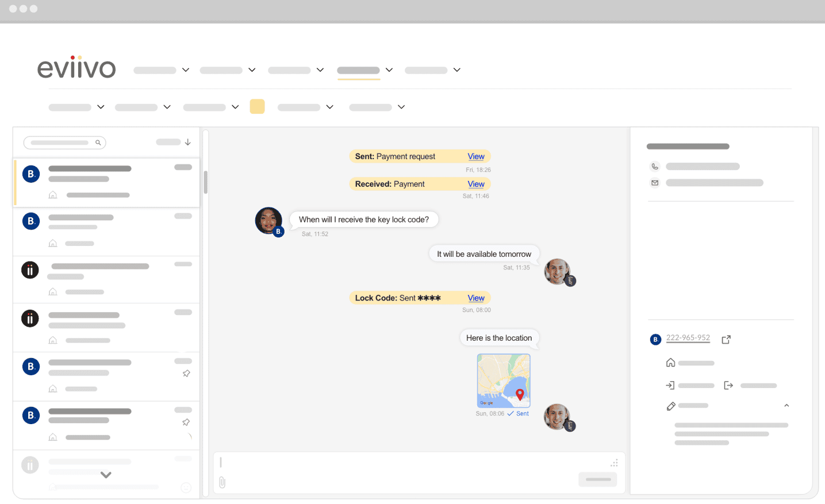Toggle the pin on the fifth conversation

click(x=186, y=373)
